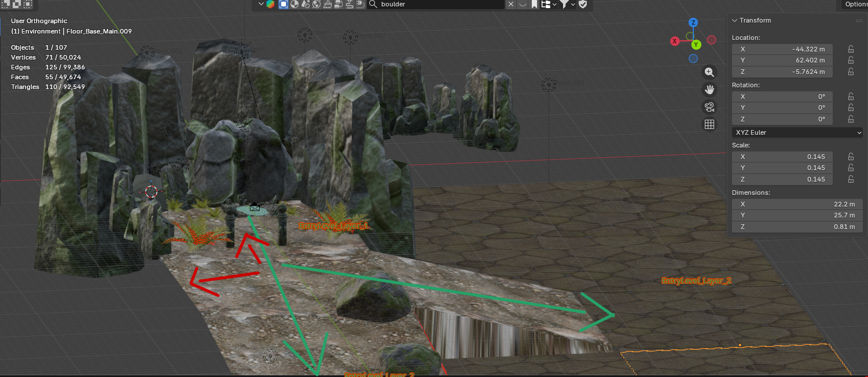Click the Location Y field 62.402 m

click(x=782, y=60)
